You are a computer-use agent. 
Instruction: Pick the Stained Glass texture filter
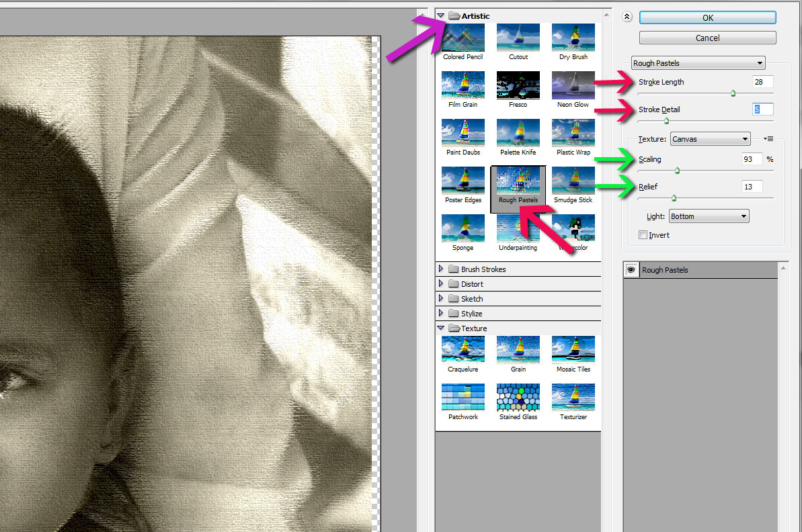pyautogui.click(x=518, y=397)
